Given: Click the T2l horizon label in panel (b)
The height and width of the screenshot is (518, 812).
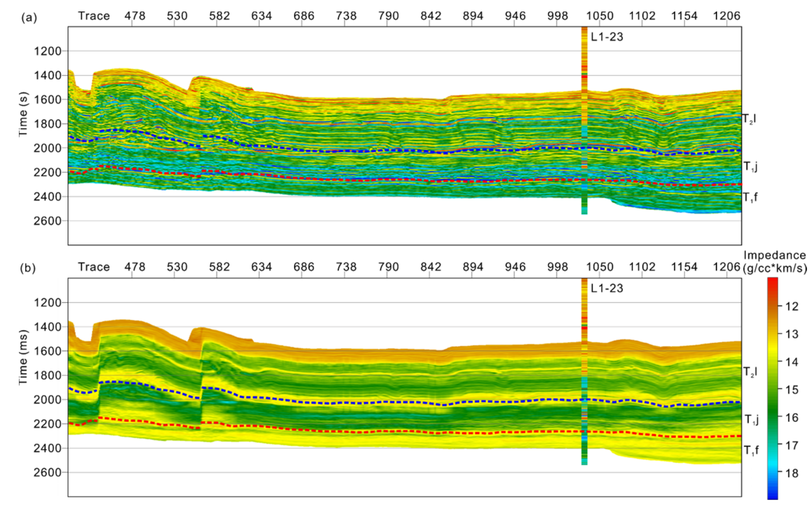Looking at the screenshot, I should click(750, 372).
